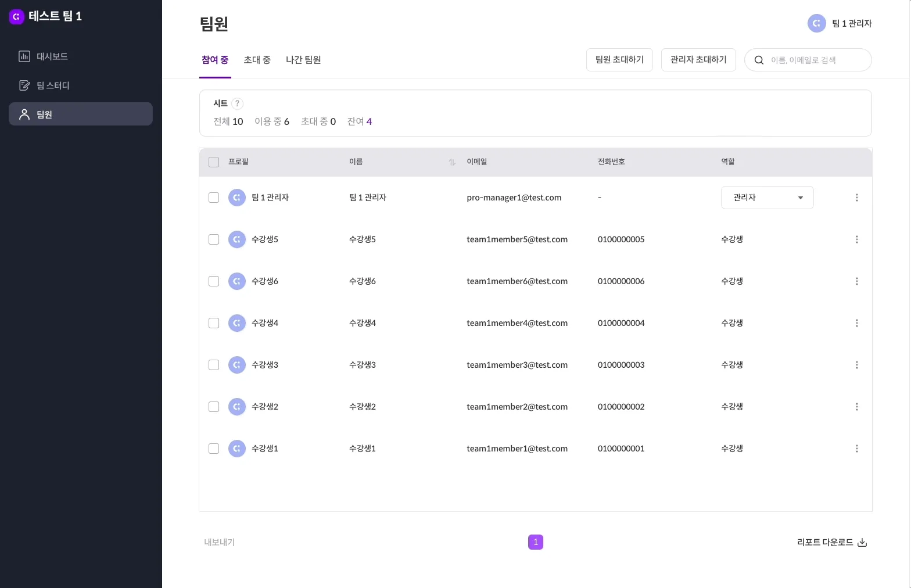Click the 시트 help question mark icon
Viewport: 911px width, 588px height.
237,103
